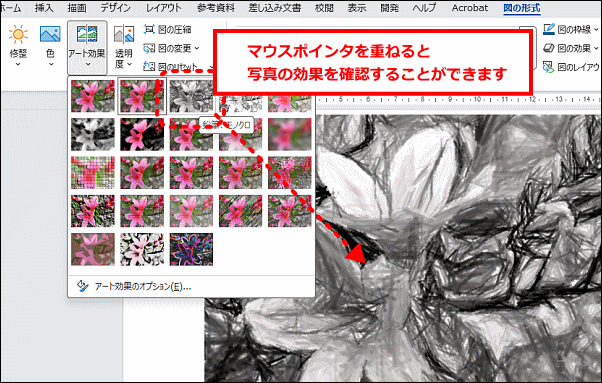The height and width of the screenshot is (383, 602).
Task: Open the 修整 corrections menu with sun icon
Action: click(18, 46)
